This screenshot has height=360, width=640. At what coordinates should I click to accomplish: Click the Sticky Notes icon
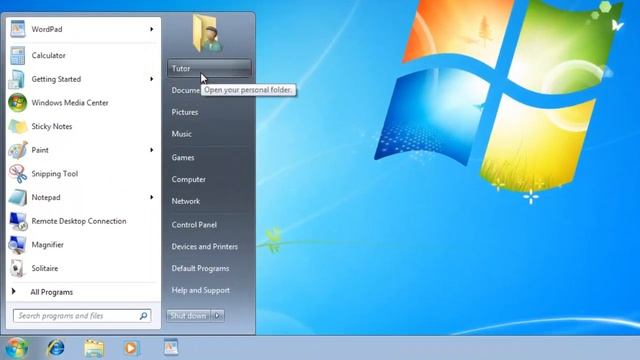coord(18,127)
